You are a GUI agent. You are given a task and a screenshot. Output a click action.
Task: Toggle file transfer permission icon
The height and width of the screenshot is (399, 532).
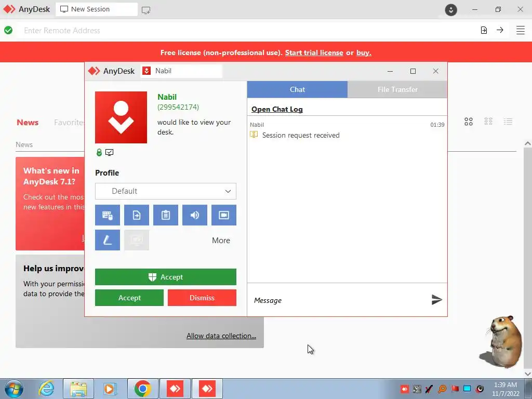(137, 215)
